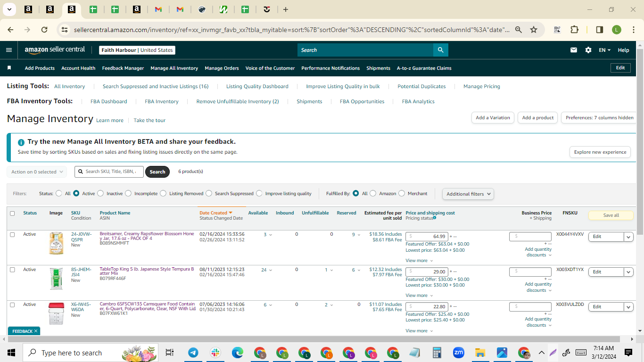Open Telegram from the taskbar
Viewport: 644px width, 362px height.
tap(193, 353)
